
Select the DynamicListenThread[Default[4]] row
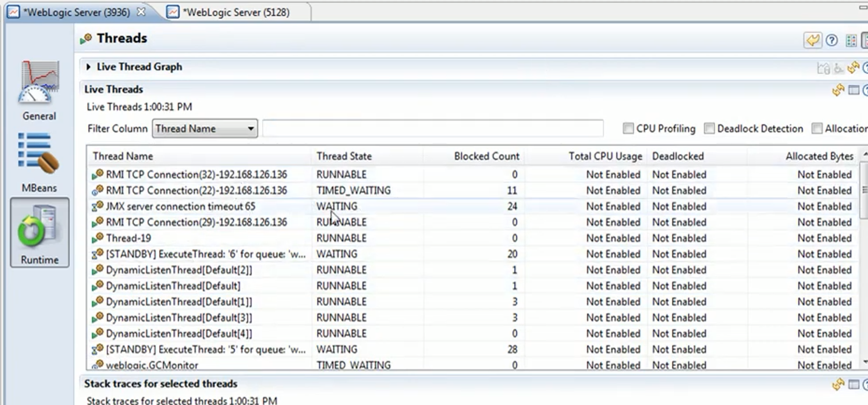click(x=473, y=333)
